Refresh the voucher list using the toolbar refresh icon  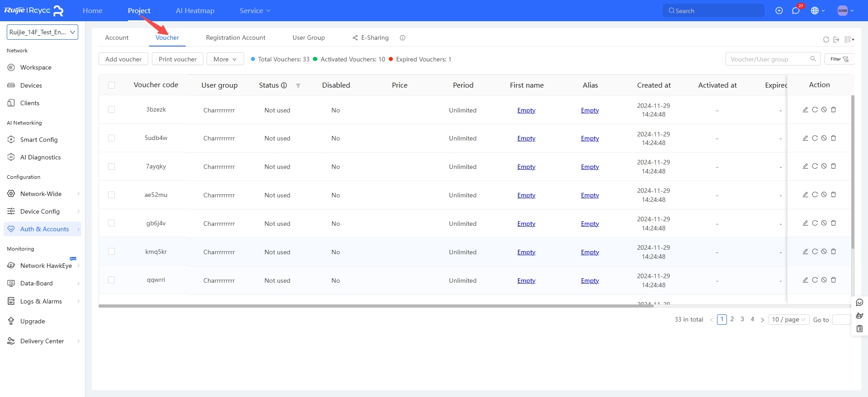[826, 40]
